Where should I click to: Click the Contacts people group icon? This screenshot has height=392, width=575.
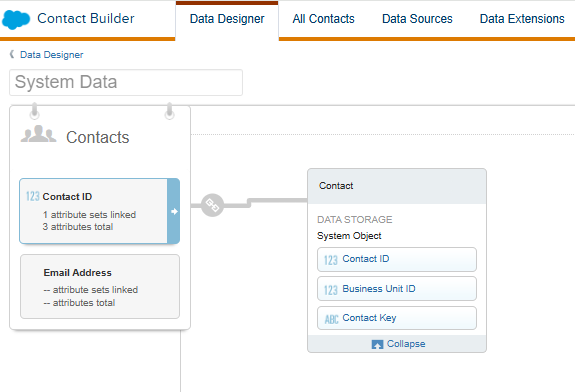point(39,134)
